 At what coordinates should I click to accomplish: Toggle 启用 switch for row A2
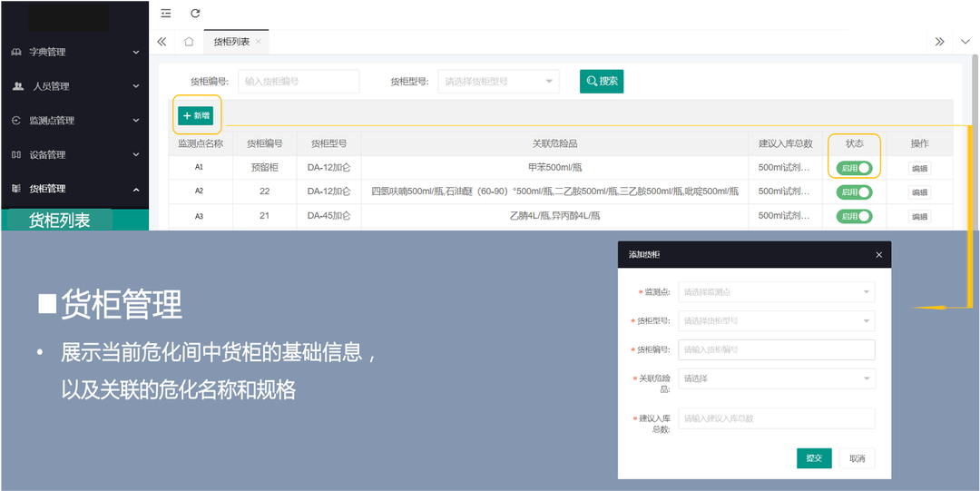coord(855,192)
